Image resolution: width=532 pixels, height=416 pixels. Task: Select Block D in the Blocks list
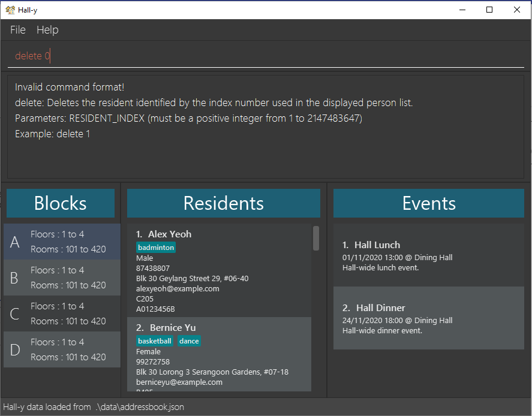62,349
